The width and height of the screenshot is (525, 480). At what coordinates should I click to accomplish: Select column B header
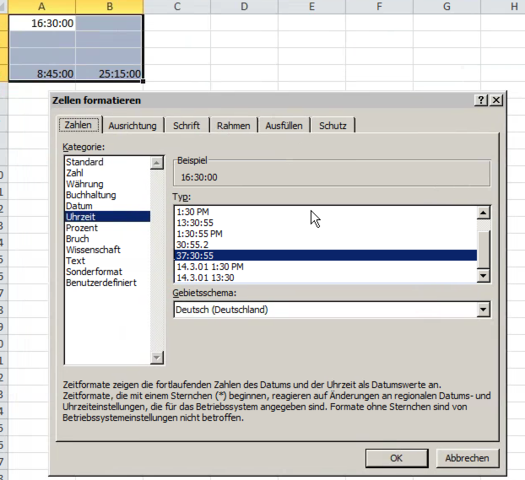(109, 6)
